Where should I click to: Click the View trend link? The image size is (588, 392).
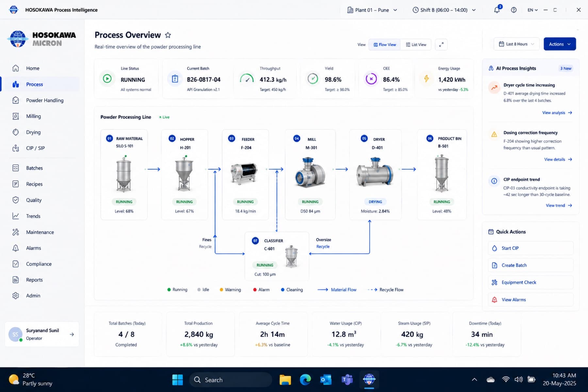(x=559, y=205)
